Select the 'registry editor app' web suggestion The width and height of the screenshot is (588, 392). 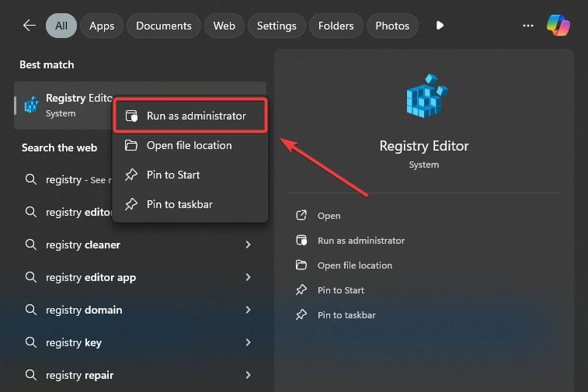click(x=140, y=277)
